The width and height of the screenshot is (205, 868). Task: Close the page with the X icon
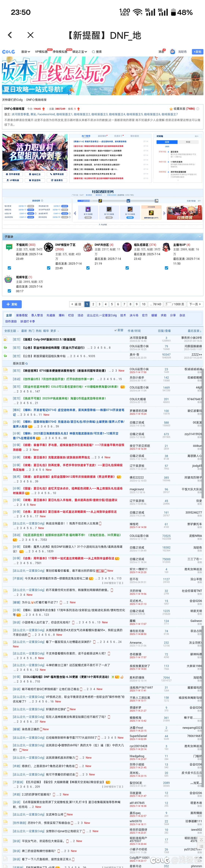click(30, 35)
